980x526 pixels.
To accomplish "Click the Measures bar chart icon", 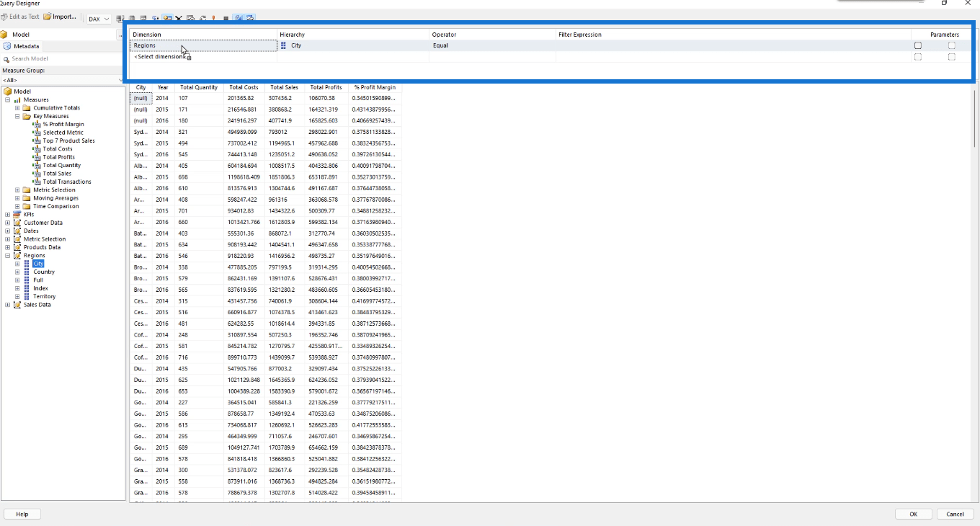I will click(17, 100).
